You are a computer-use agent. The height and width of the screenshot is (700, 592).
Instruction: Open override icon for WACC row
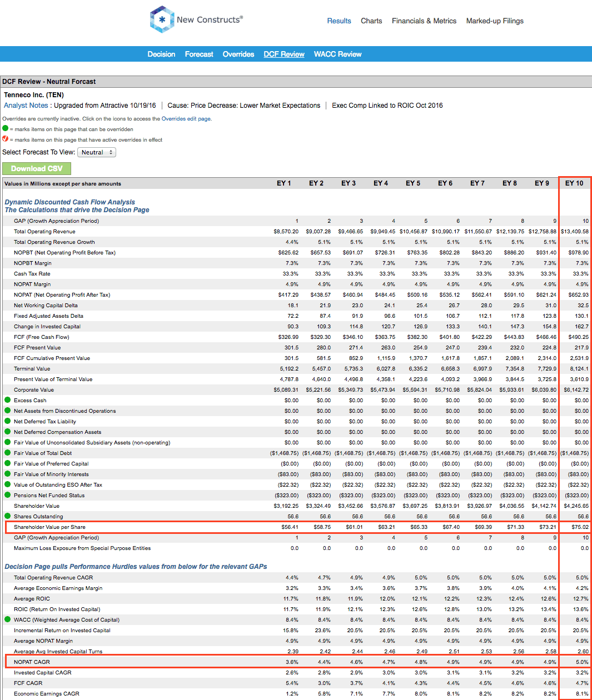pos(8,619)
